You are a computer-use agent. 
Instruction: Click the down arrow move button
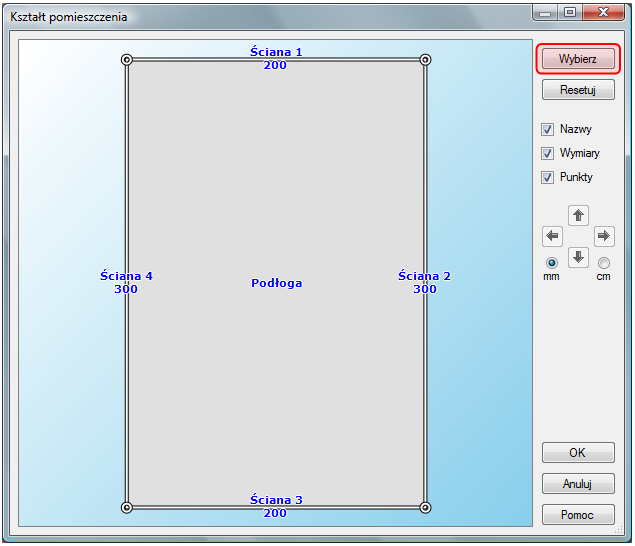tap(578, 257)
